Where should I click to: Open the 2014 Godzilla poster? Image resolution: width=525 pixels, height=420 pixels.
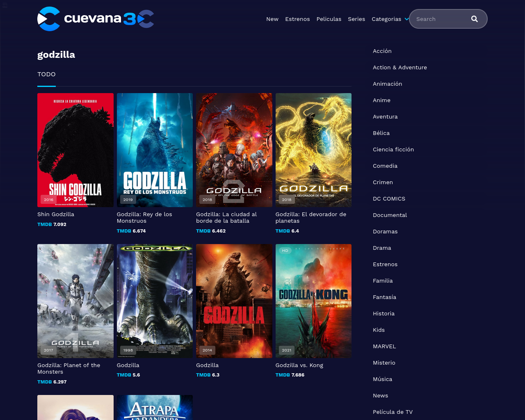coord(234,301)
